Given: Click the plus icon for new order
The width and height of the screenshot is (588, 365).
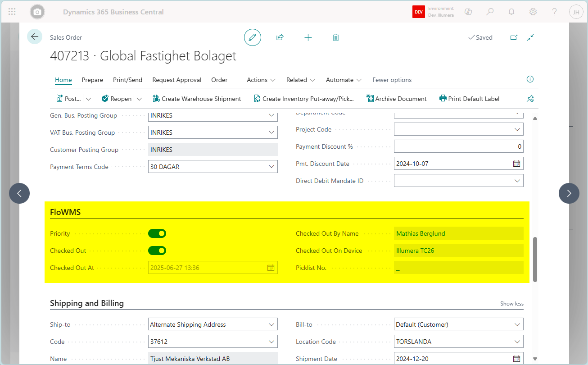Looking at the screenshot, I should click(308, 37).
